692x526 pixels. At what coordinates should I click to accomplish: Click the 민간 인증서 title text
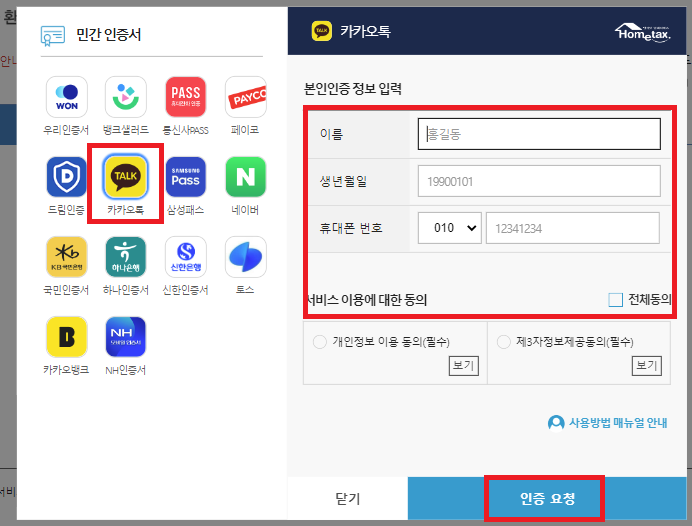coord(109,34)
